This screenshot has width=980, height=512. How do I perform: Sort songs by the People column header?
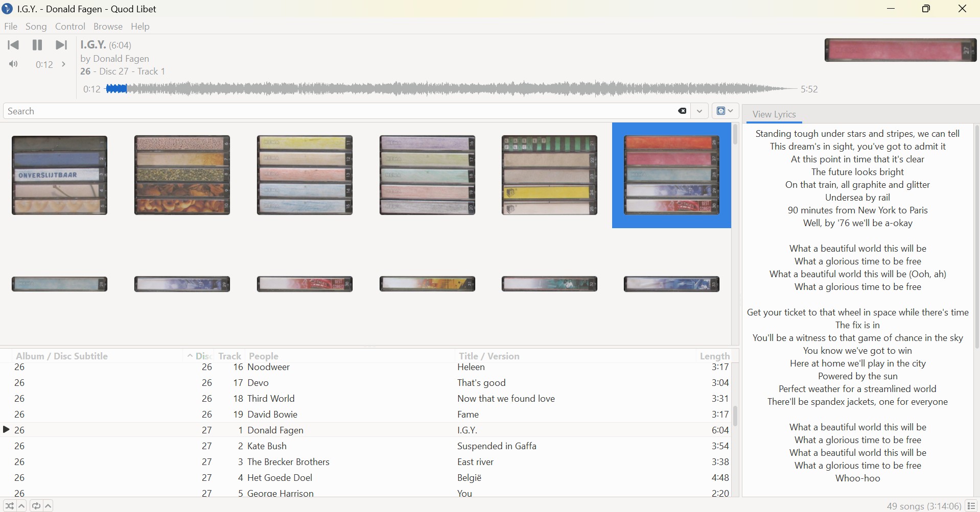coord(264,356)
